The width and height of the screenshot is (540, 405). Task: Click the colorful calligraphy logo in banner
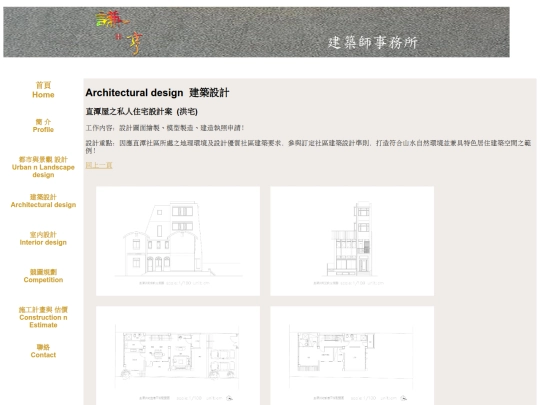click(119, 33)
